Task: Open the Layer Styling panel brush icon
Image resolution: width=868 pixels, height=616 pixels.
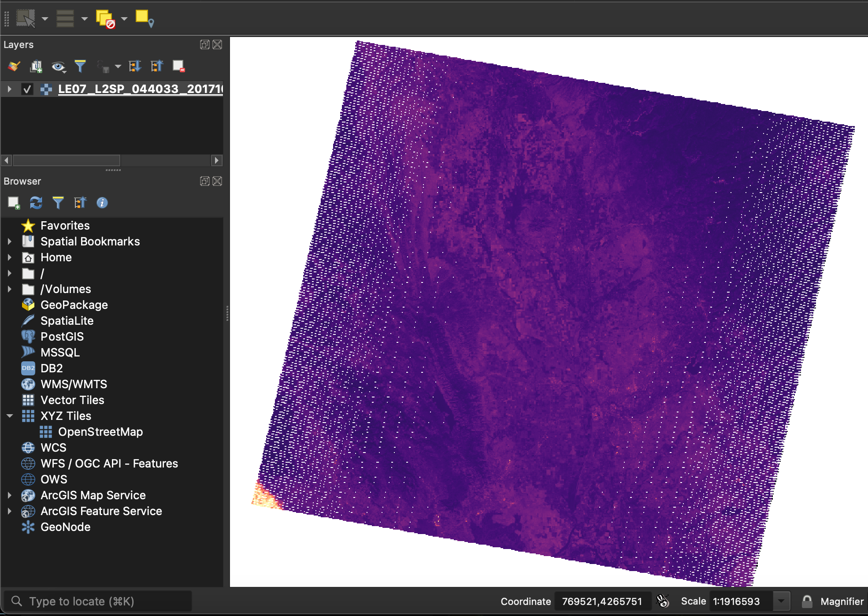Action: 14,66
